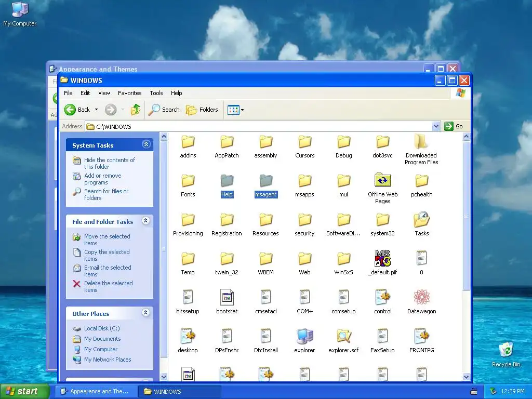Toggle the Folders pane button

point(202,110)
